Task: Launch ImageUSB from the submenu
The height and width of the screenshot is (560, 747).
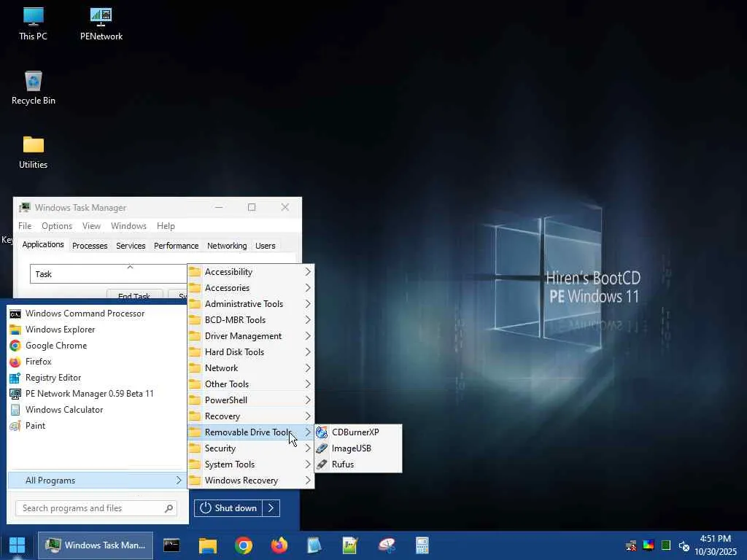Action: click(357, 448)
